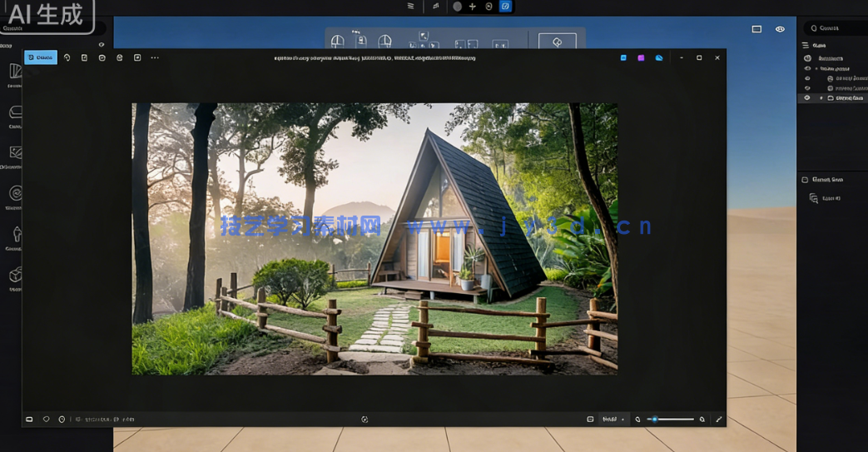Click the blue cloud icon in the viewer title bar
Image resolution: width=868 pixels, height=452 pixels.
point(659,57)
